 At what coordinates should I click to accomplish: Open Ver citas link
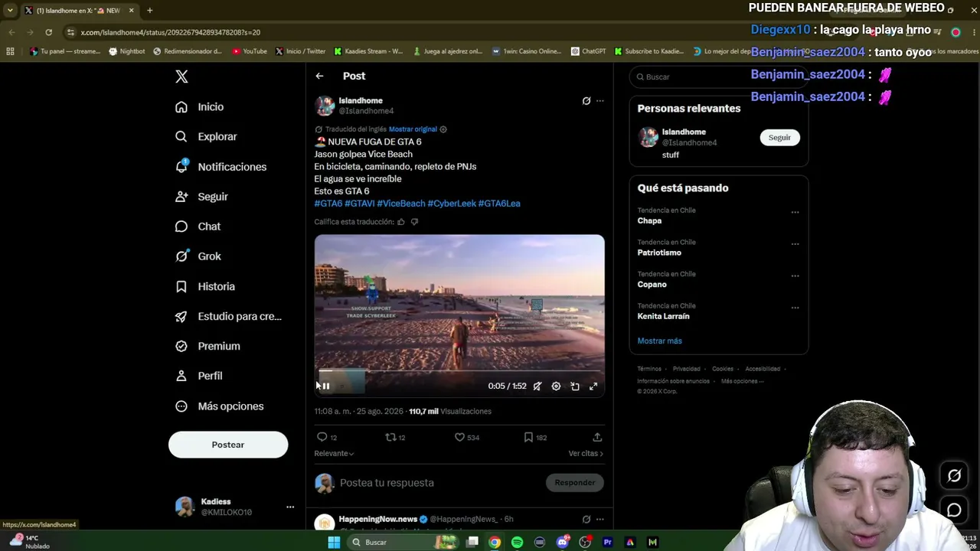click(x=586, y=454)
